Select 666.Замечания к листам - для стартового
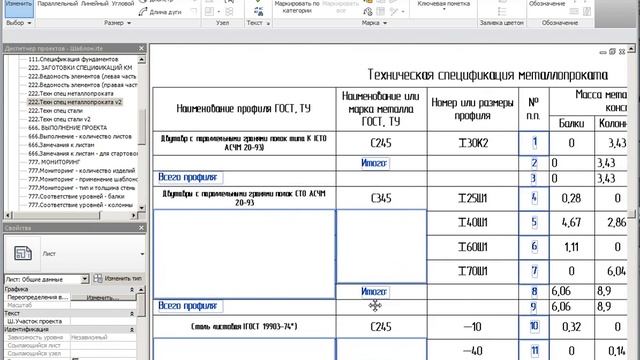This screenshot has width=640, height=360. [82, 153]
